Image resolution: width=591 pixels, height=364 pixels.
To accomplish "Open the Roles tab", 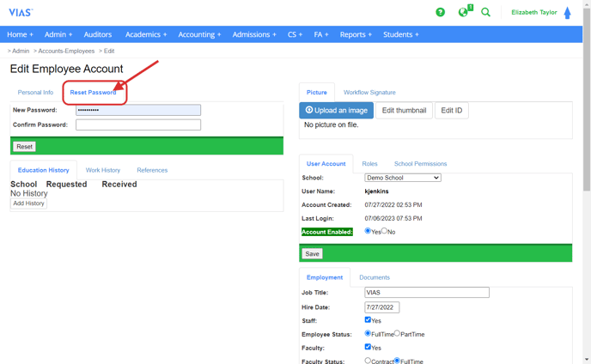I will pyautogui.click(x=369, y=164).
